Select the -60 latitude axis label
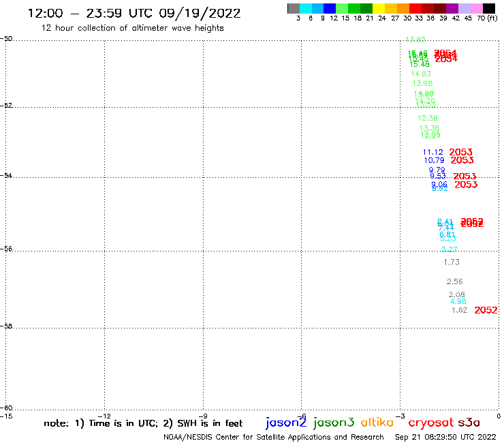504x443 pixels. [6, 408]
